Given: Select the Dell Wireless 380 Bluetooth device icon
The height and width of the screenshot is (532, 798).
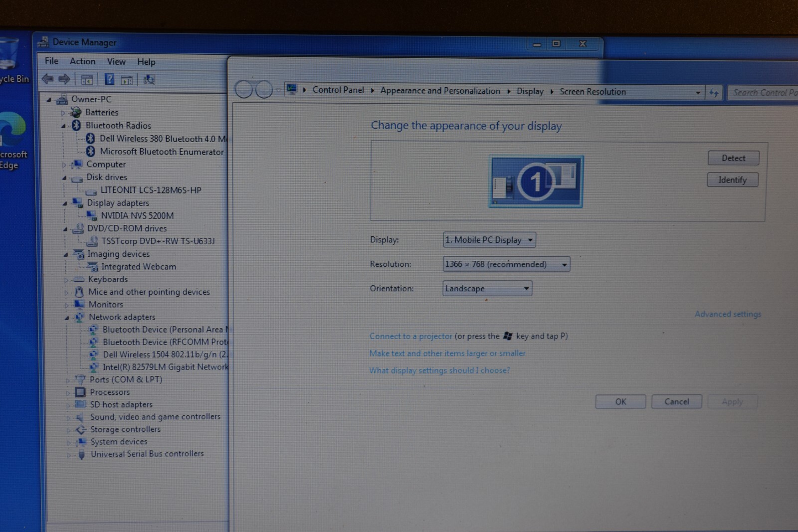Looking at the screenshot, I should tap(90, 138).
